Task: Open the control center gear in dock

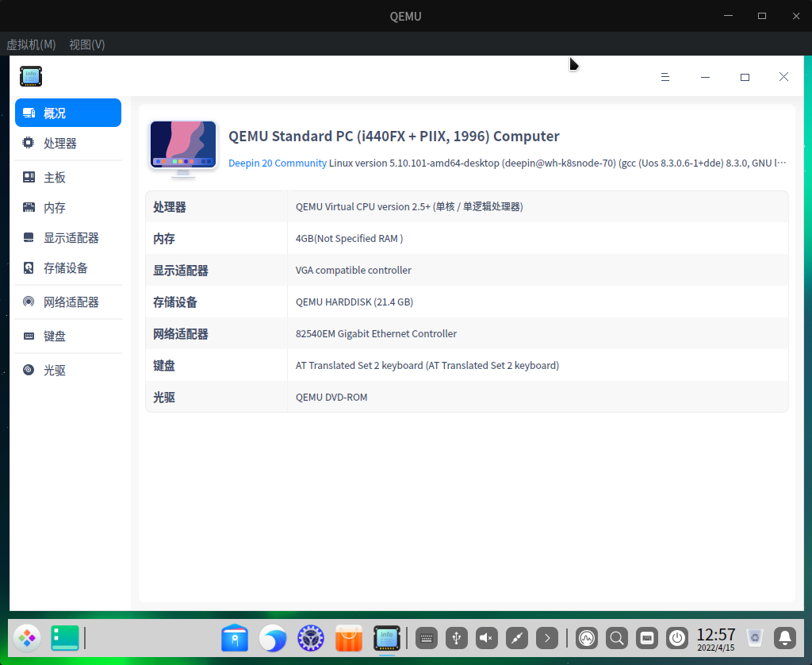Action: point(311,637)
